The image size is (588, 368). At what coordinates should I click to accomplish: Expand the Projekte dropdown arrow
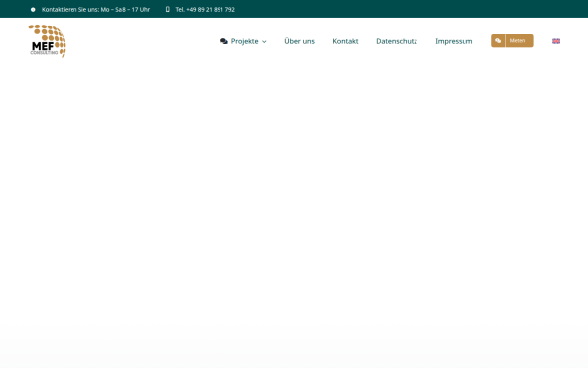(264, 41)
